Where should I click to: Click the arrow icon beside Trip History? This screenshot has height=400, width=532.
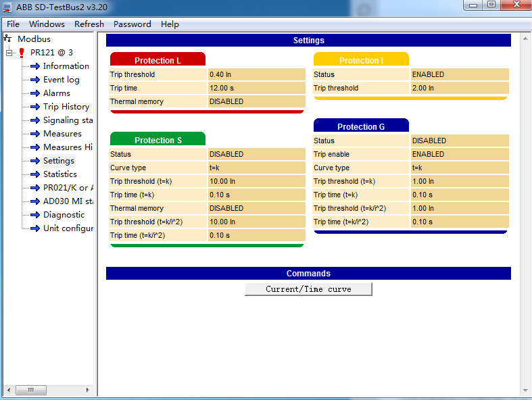coord(35,107)
